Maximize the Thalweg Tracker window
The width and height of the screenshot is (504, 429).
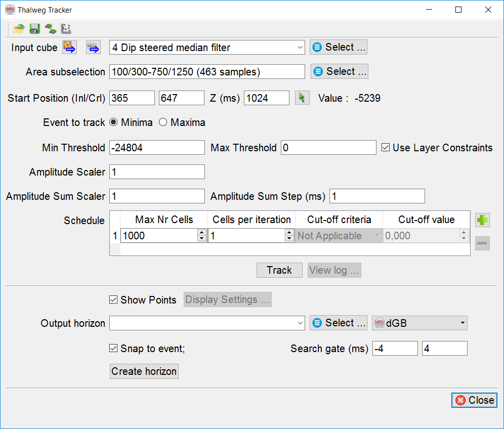[458, 10]
